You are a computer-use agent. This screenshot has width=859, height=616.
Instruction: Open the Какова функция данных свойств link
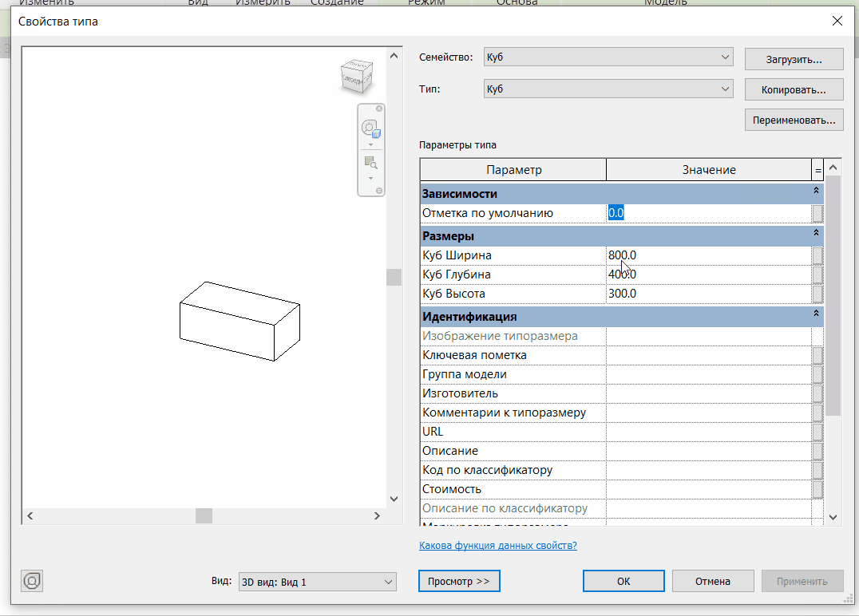[498, 545]
